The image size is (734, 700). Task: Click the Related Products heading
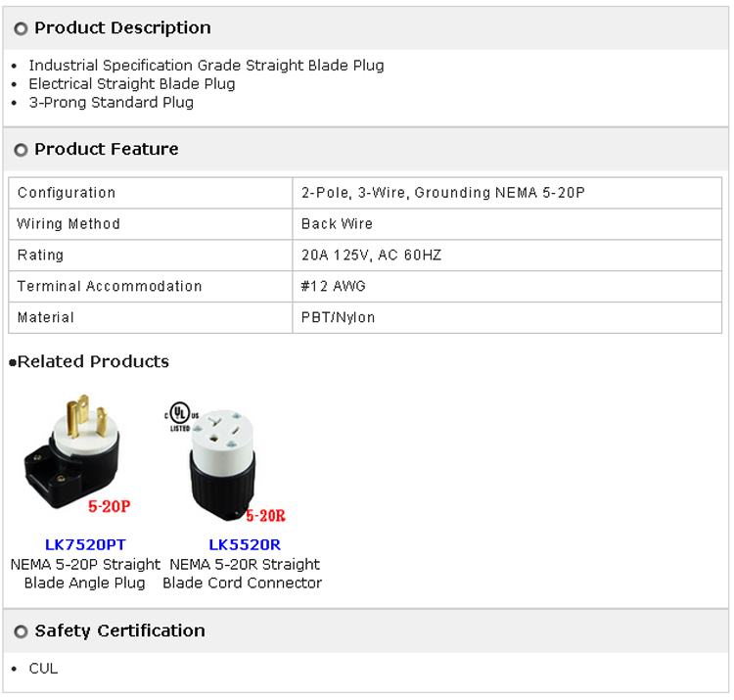(93, 362)
